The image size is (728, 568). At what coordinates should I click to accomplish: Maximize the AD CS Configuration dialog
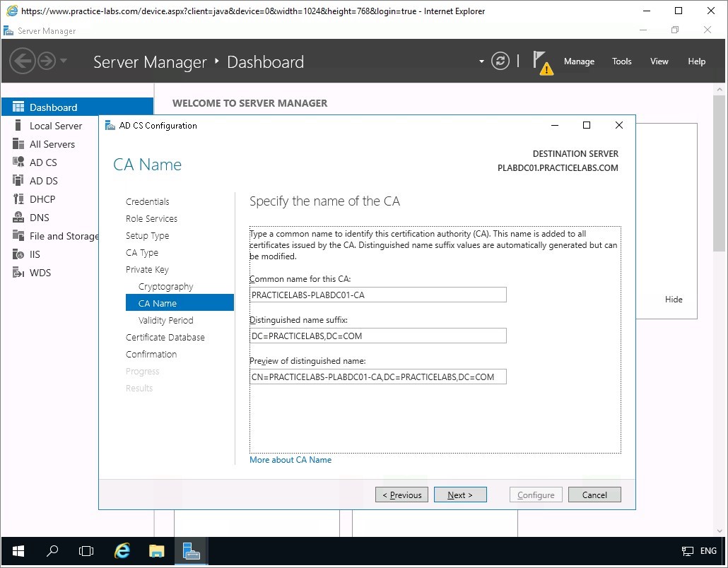pos(587,125)
